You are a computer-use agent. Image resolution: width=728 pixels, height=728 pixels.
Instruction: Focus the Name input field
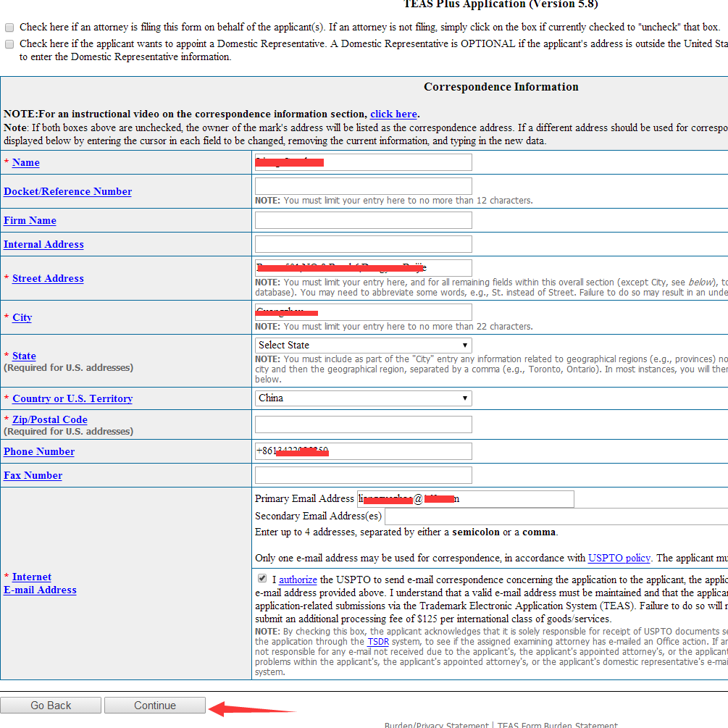(363, 162)
